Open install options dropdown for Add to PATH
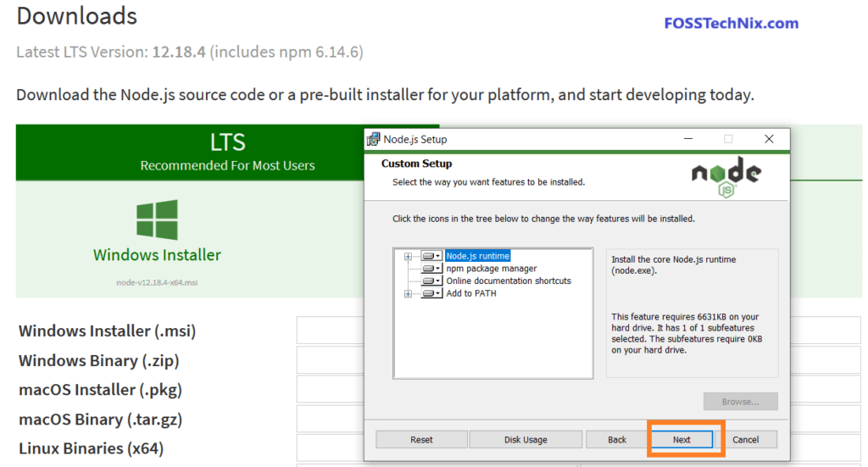The image size is (868, 467). tap(431, 293)
